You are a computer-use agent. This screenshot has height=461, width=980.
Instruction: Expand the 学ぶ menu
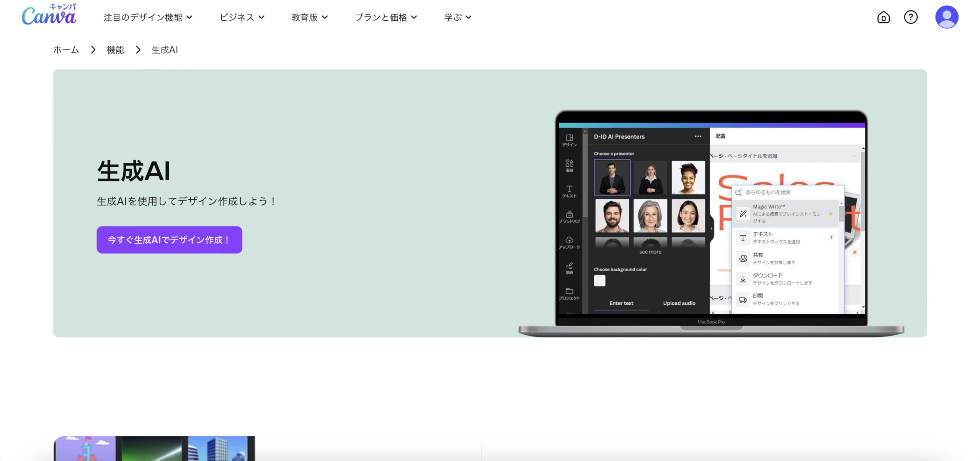click(457, 17)
